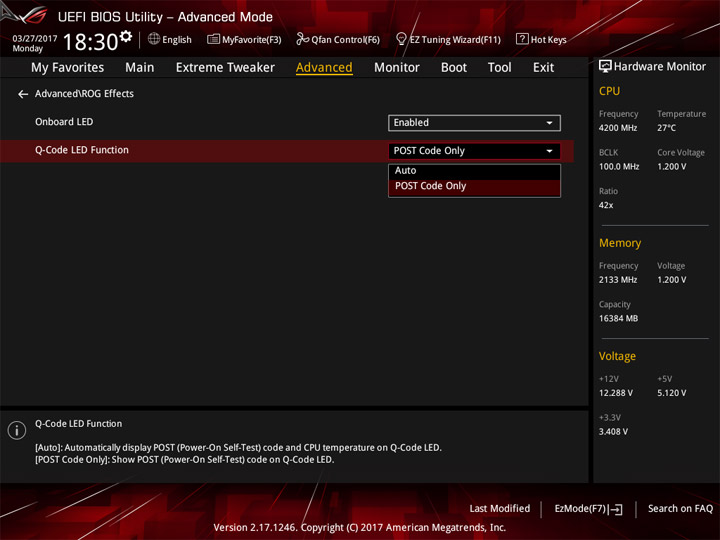Click the date 03/27/2017
The image size is (720, 540).
click(34, 38)
